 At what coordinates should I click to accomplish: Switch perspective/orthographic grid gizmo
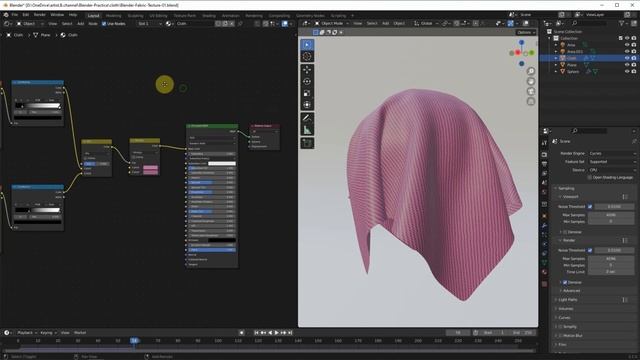531,101
